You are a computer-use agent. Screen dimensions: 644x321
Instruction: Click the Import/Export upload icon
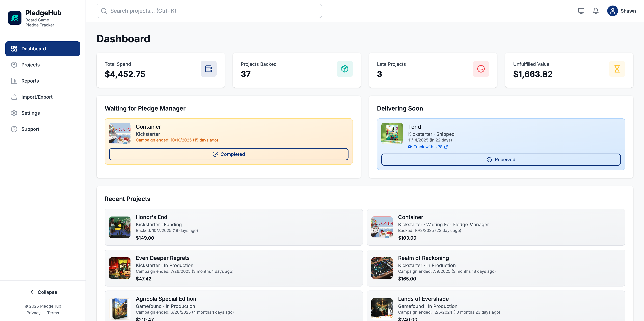tap(14, 97)
